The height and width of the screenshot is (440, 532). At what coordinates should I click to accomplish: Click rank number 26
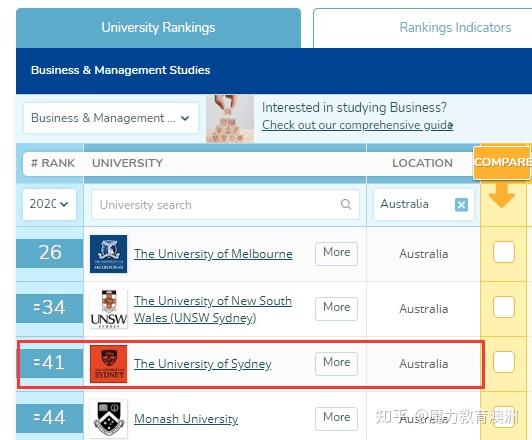(x=50, y=253)
